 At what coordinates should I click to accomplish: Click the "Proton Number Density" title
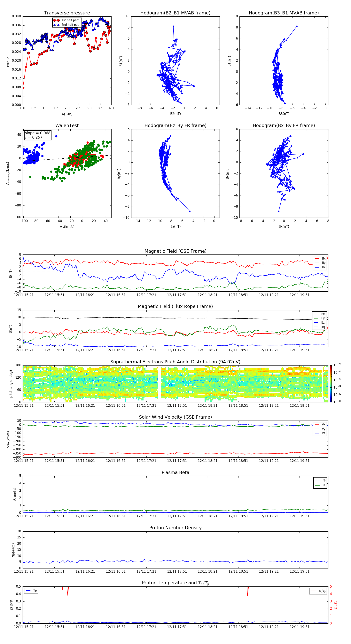pos(175,528)
